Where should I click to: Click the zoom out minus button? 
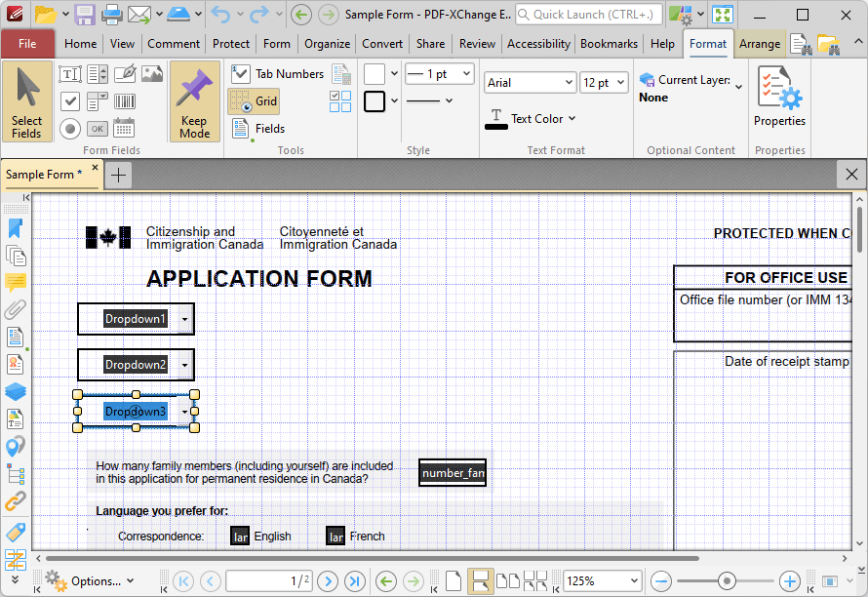point(661,581)
